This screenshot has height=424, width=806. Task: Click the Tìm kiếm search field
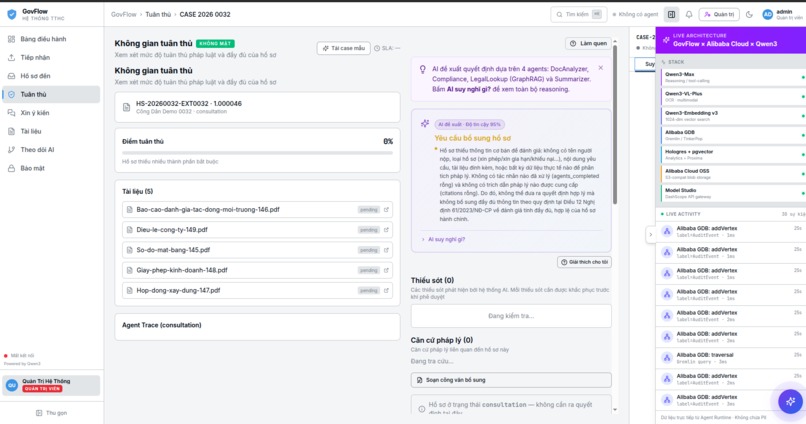[578, 14]
